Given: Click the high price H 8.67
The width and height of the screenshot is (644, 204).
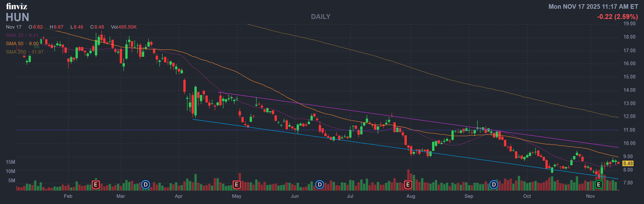Looking at the screenshot, I should [x=56, y=27].
